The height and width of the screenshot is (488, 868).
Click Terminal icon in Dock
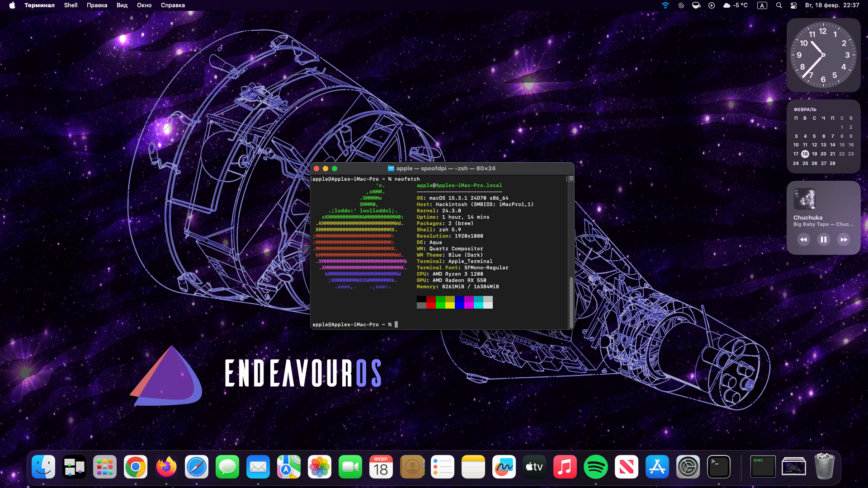pos(719,467)
